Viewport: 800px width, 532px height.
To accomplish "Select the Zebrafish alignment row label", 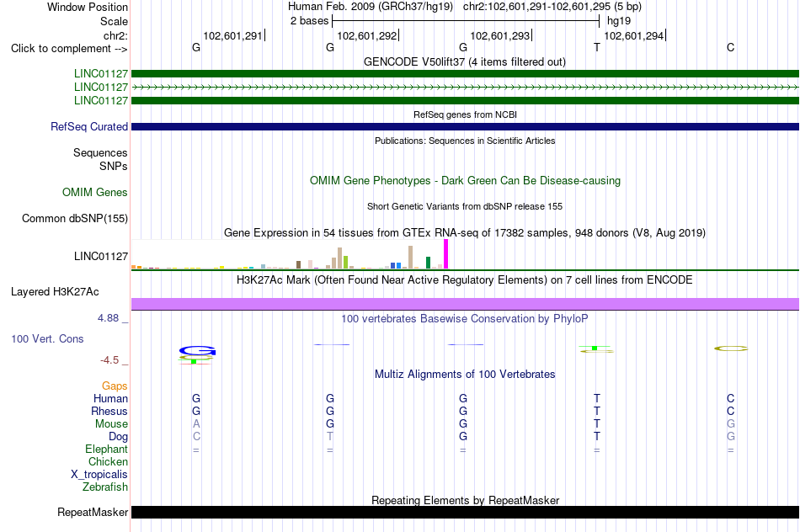I will point(105,487).
